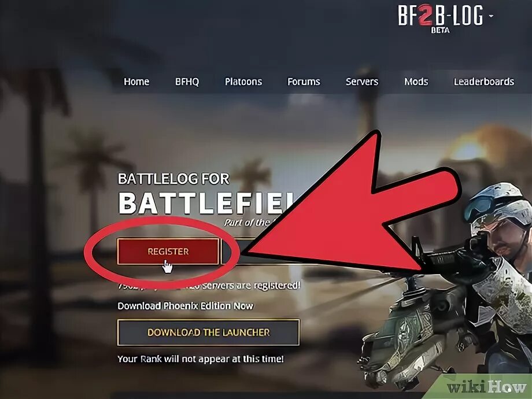Click the BETA label under the logo
This screenshot has height=399, width=532.
point(440,30)
